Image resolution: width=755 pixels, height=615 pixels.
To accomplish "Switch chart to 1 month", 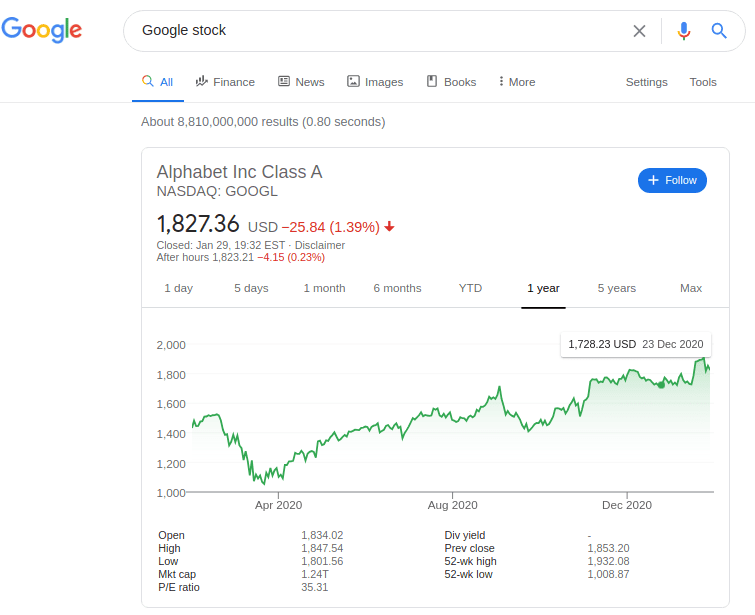I will click(324, 288).
